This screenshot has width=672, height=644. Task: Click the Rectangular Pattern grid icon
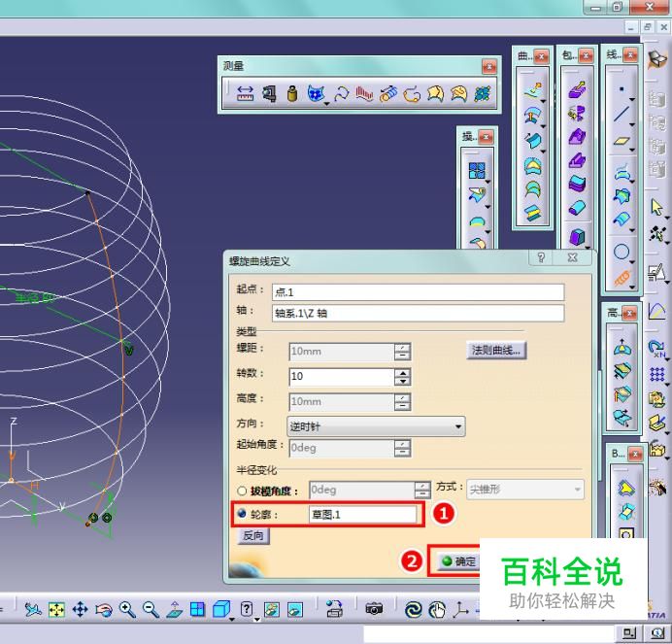pyautogui.click(x=657, y=373)
